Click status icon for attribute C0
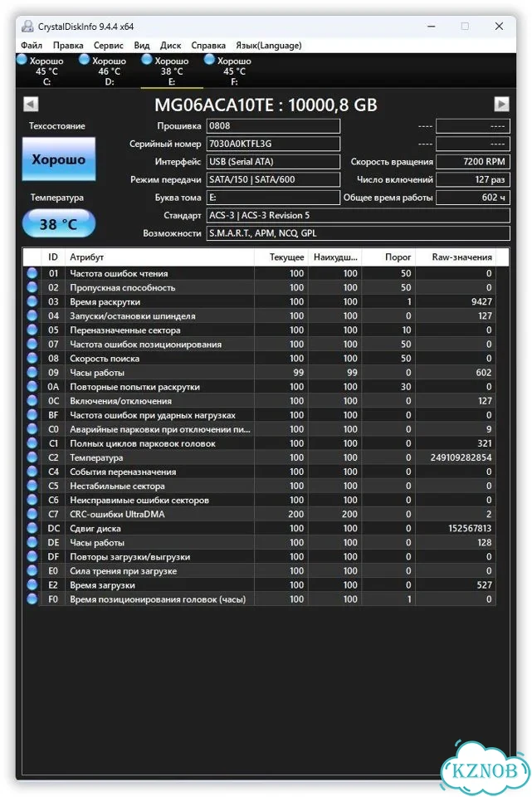 coord(32,429)
